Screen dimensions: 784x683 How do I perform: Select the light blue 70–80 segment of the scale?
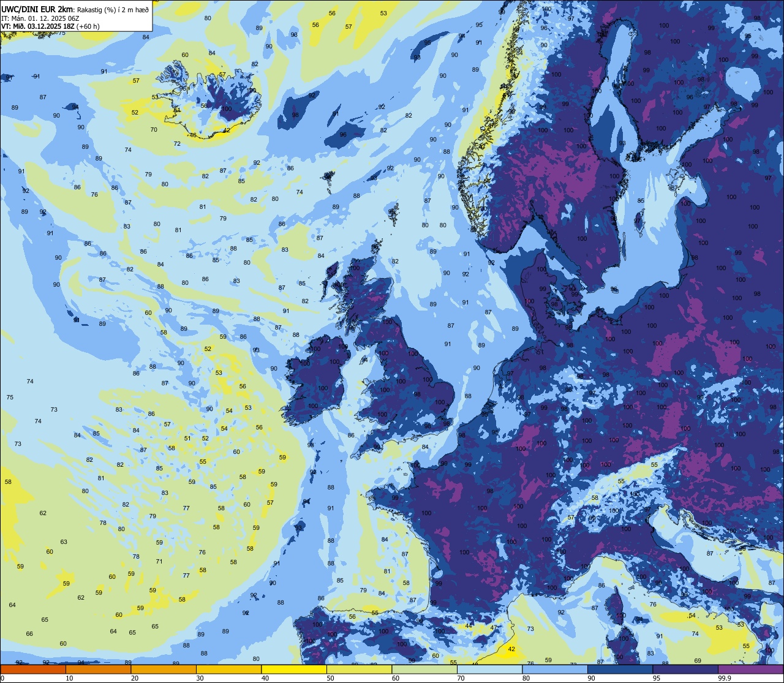click(x=489, y=669)
